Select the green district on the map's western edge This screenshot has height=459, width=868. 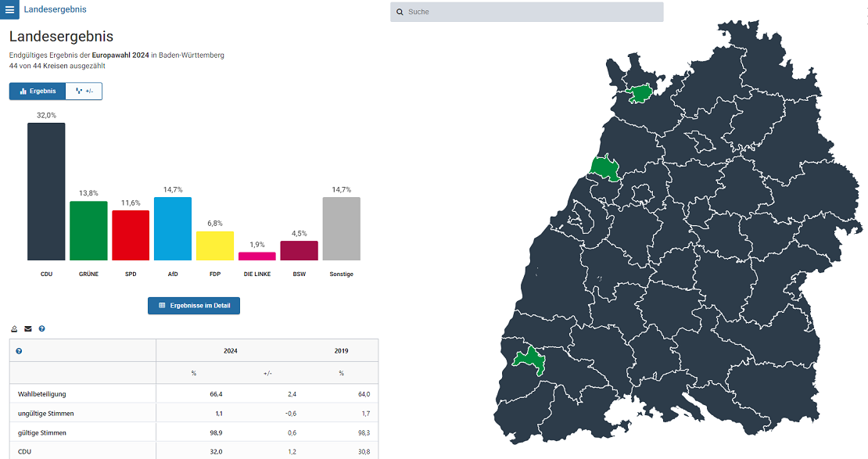pos(604,168)
